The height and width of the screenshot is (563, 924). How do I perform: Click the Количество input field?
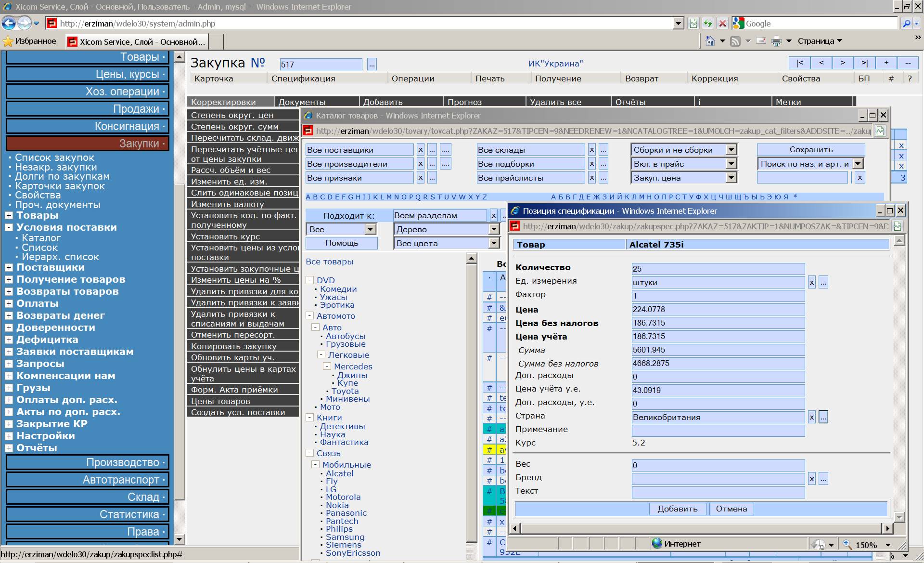(718, 269)
